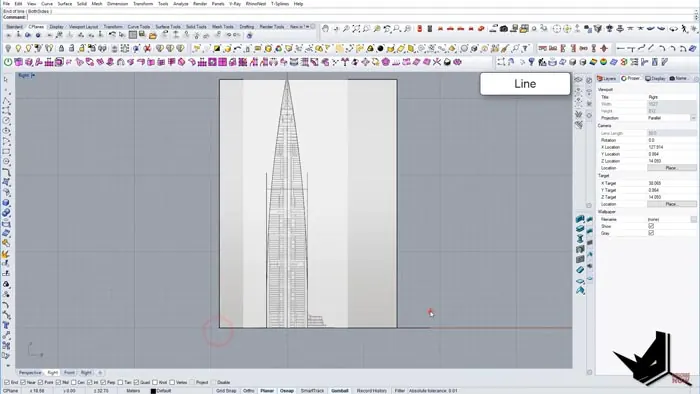Toggle the Point osnap checkbox
Image resolution: width=700 pixels, height=394 pixels.
41,382
